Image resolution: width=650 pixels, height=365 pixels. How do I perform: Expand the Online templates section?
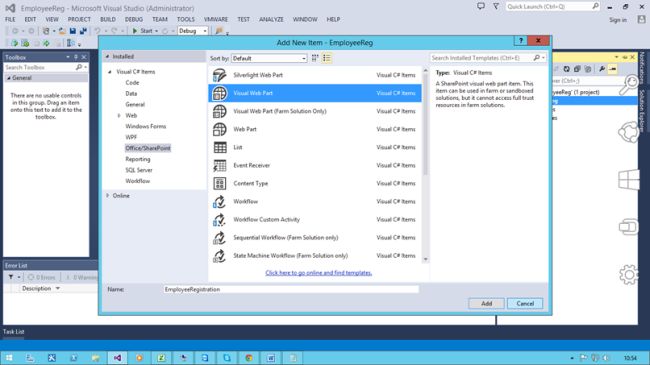click(x=108, y=195)
